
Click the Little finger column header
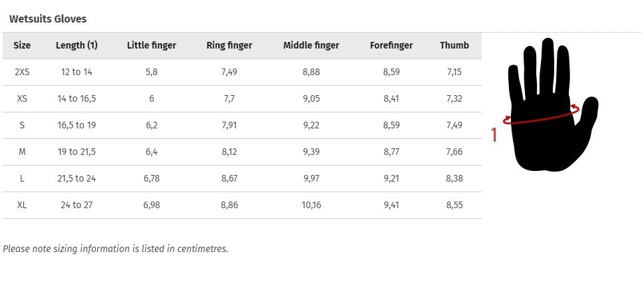(x=152, y=45)
